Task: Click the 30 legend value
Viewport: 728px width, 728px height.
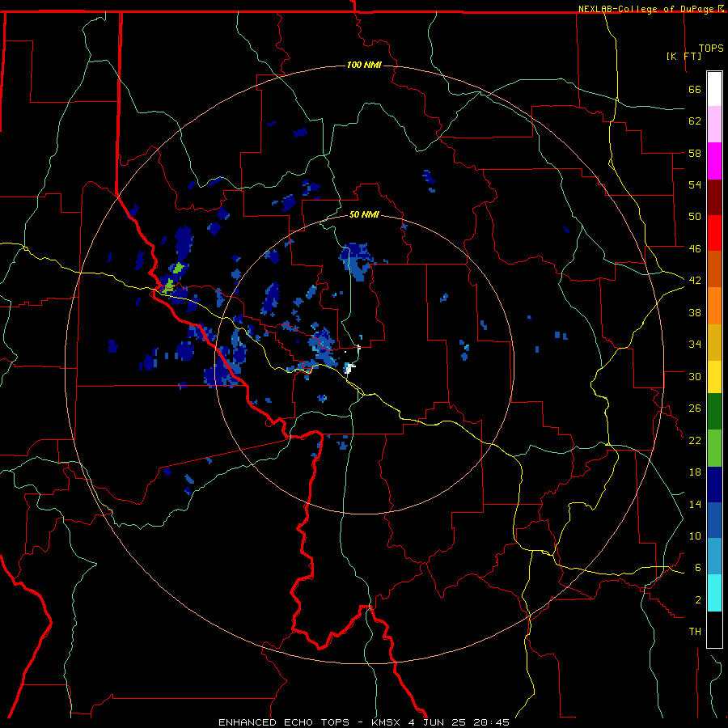Action: point(695,376)
